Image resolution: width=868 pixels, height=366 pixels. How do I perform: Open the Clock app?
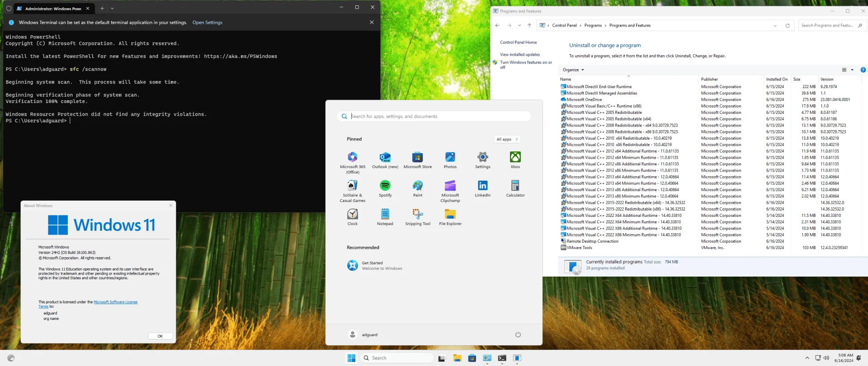pos(353,217)
